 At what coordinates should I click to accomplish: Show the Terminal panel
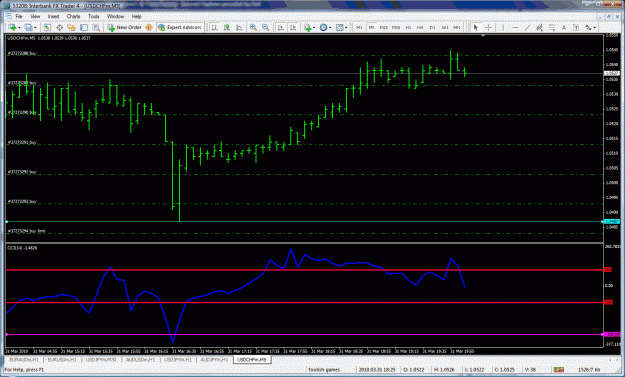[84, 27]
